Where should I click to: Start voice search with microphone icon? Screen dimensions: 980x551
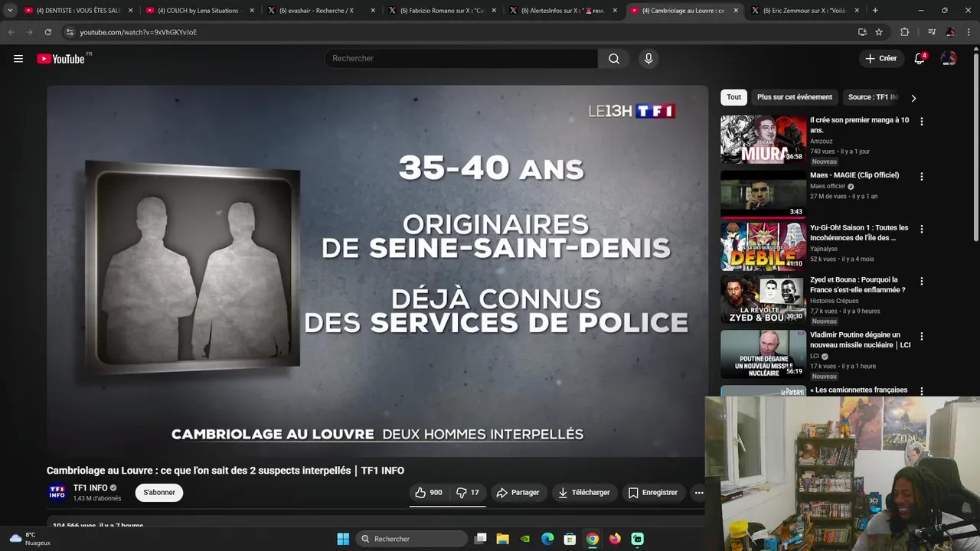648,59
